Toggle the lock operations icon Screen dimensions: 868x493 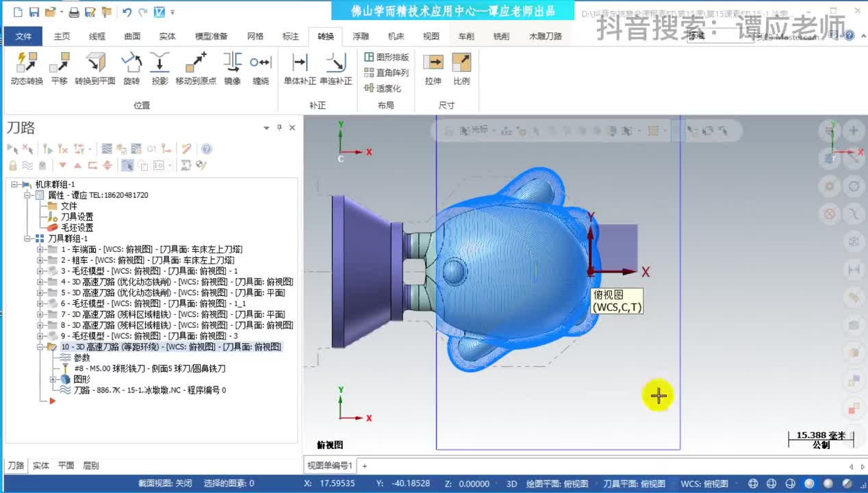pos(12,165)
